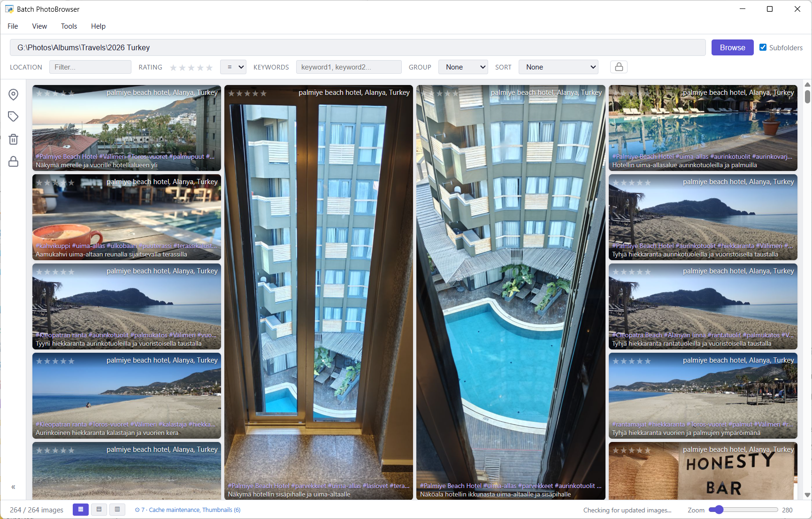Switch to columns view in the status bar
Viewport: 812px width, 519px height.
[x=117, y=509]
